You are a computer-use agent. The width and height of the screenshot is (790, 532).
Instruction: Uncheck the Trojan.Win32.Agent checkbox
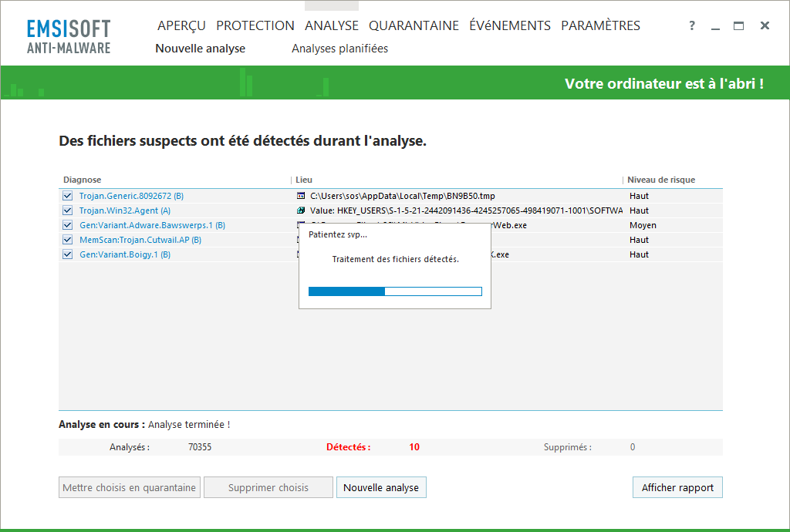tap(68, 210)
